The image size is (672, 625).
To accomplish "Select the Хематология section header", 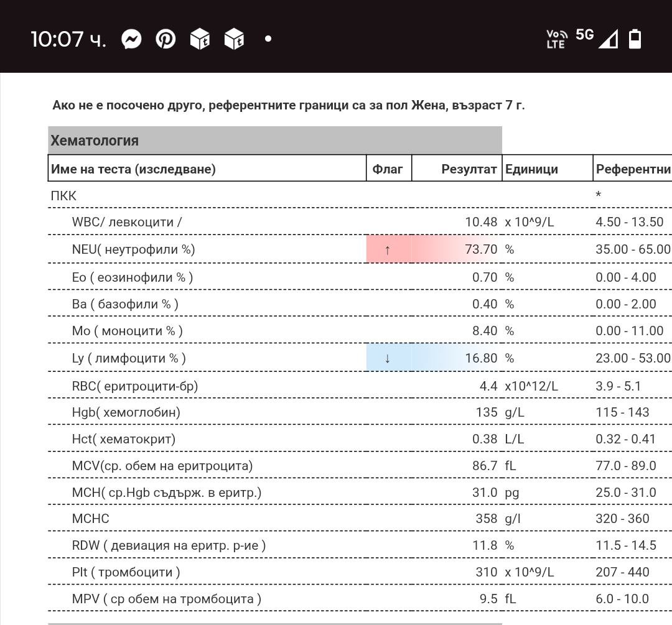I will coord(95,141).
